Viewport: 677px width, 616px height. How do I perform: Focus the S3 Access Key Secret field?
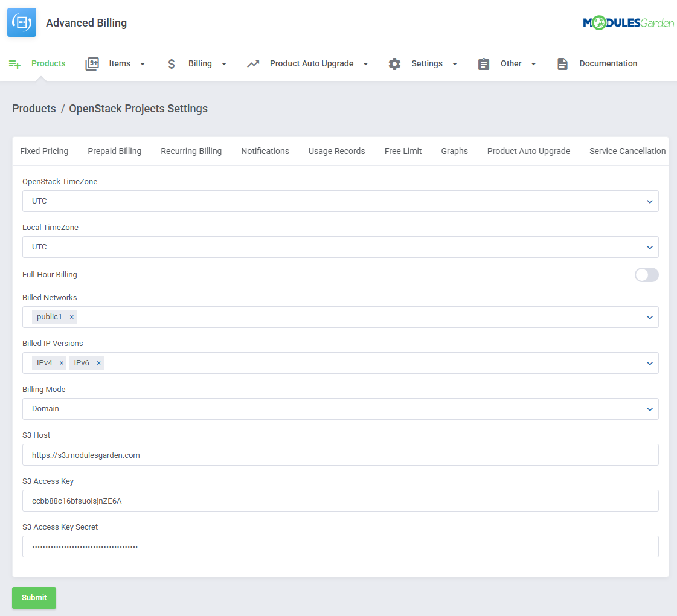340,547
